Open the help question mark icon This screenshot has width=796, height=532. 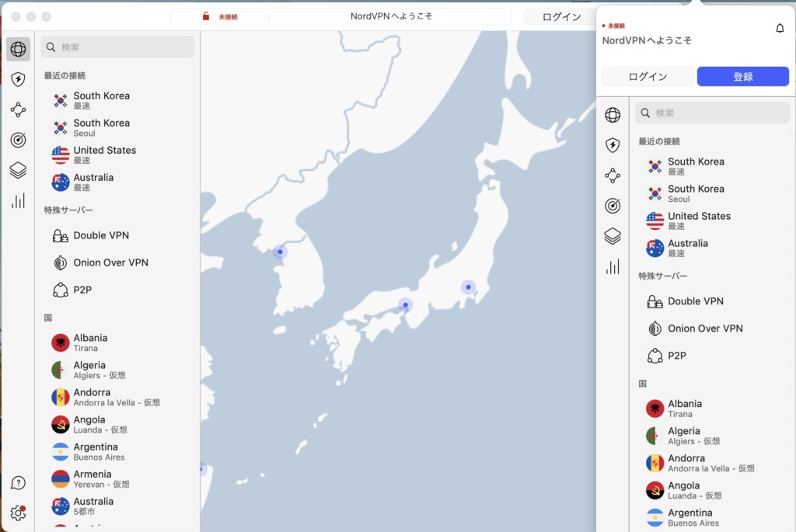pos(19,483)
